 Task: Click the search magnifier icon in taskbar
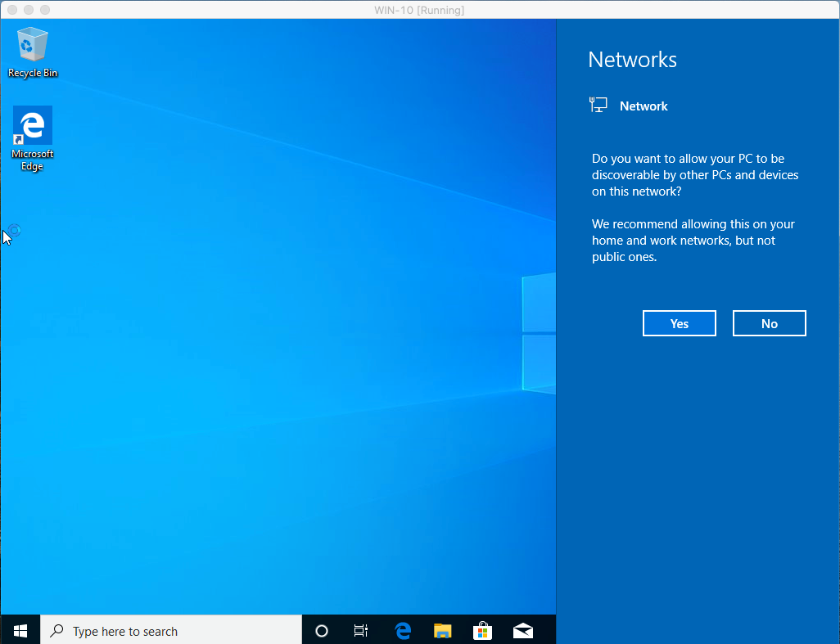(56, 631)
